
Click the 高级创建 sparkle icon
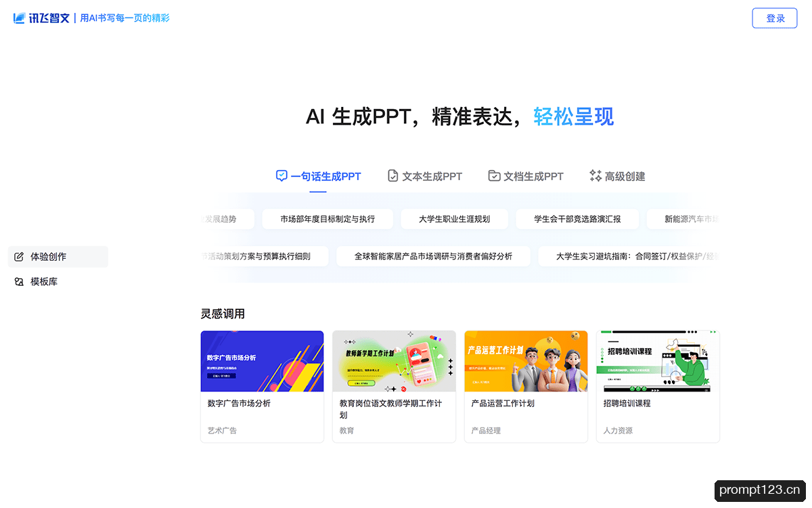pyautogui.click(x=595, y=176)
